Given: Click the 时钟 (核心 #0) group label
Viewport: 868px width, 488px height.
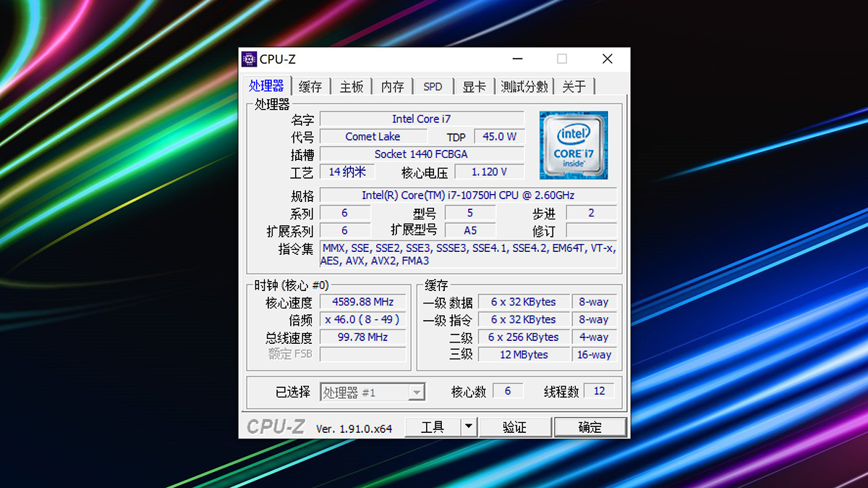Looking at the screenshot, I should (x=292, y=285).
